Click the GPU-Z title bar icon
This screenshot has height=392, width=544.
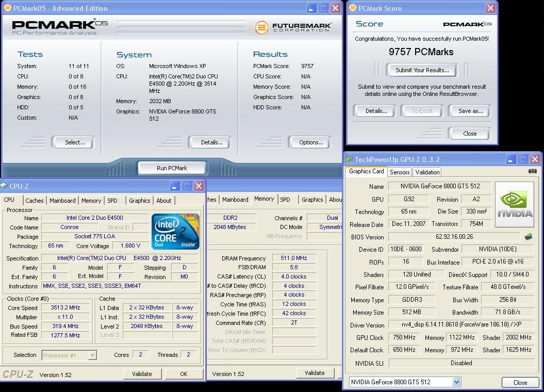(x=349, y=159)
